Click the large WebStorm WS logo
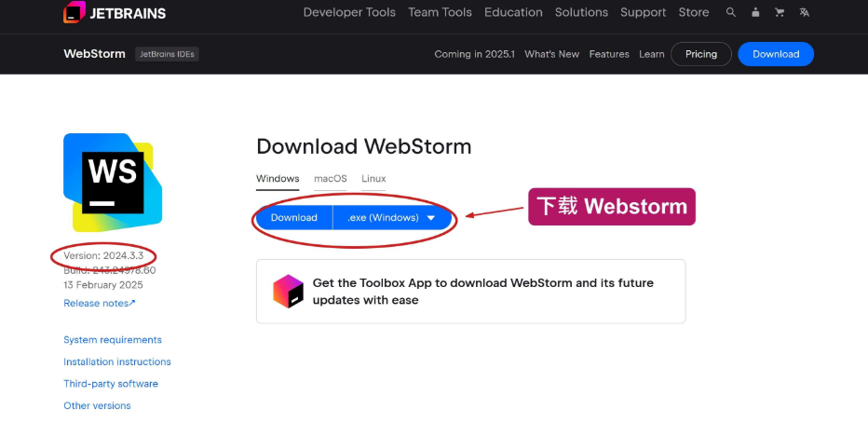The height and width of the screenshot is (423, 868). 113,183
